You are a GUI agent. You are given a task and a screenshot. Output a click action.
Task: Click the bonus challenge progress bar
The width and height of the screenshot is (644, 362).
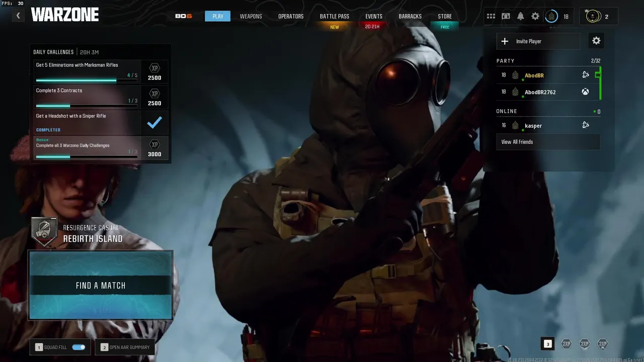87,157
